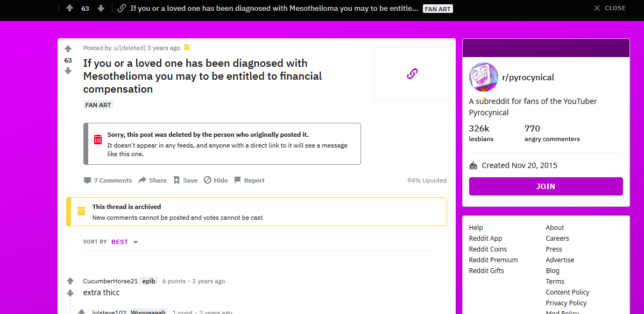Close the post overlay
The width and height of the screenshot is (644, 314).
tap(610, 8)
